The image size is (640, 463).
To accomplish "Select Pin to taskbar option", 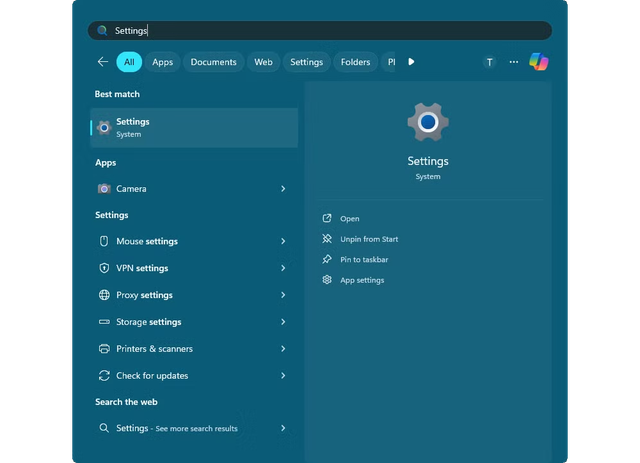I will tap(363, 260).
